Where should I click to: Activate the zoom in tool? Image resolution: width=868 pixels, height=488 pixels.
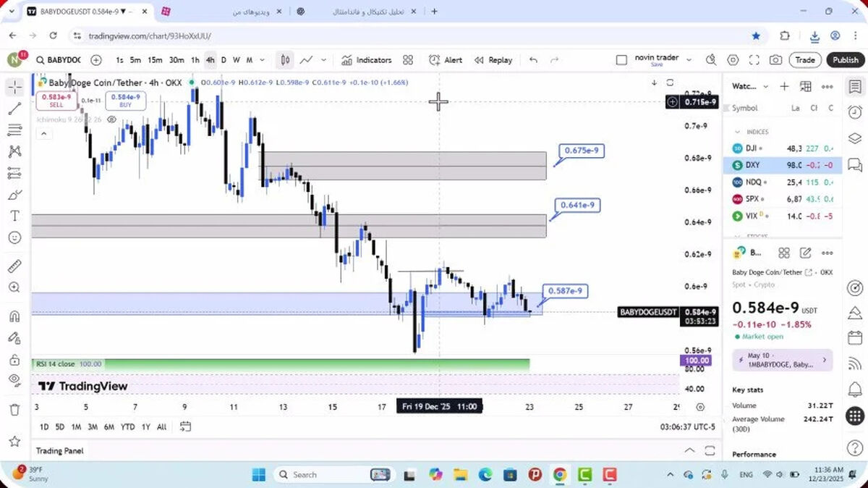click(x=14, y=287)
